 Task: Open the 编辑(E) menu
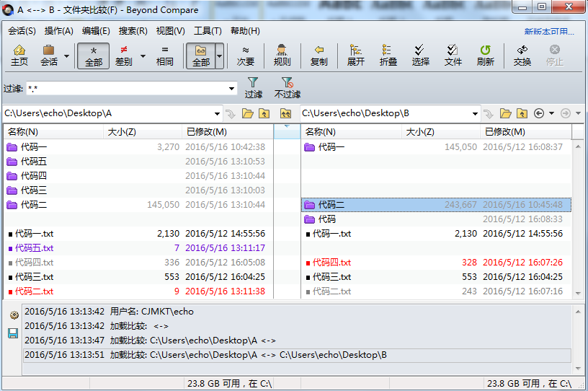96,31
